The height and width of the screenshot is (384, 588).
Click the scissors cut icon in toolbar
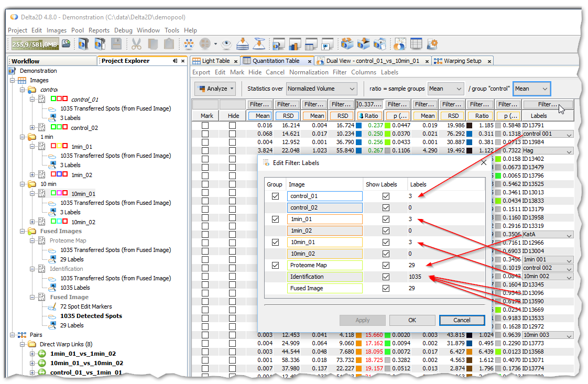[x=136, y=44]
